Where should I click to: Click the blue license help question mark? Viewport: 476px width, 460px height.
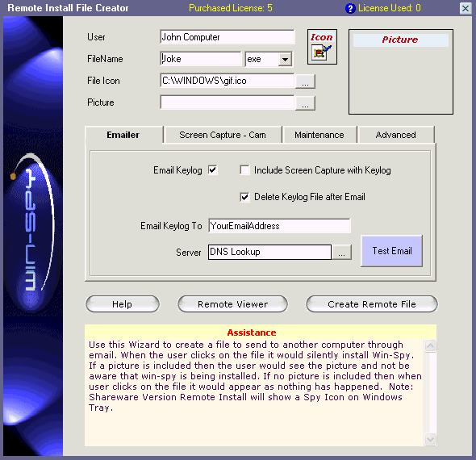tap(350, 8)
